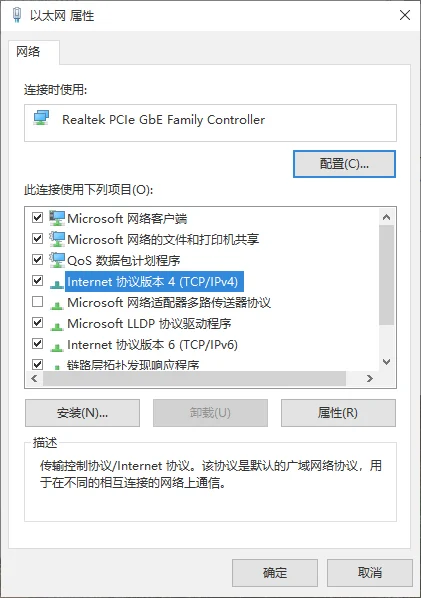Click the Realtek adapter icon
The width and height of the screenshot is (421, 598).
click(x=41, y=118)
